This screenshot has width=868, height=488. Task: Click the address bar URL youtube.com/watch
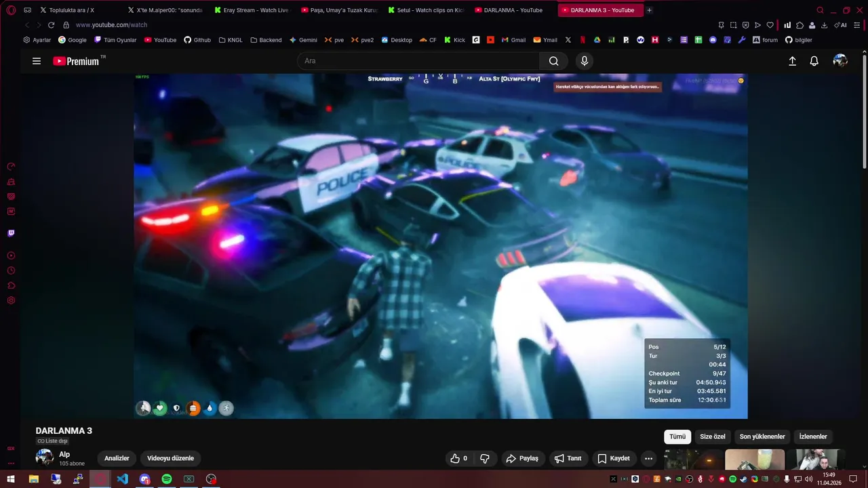(x=111, y=25)
